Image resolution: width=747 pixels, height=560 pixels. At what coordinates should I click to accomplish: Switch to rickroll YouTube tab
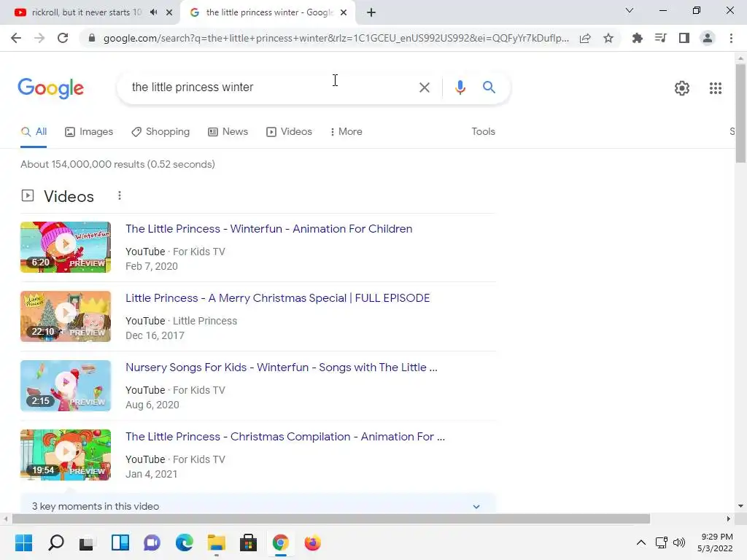click(87, 12)
